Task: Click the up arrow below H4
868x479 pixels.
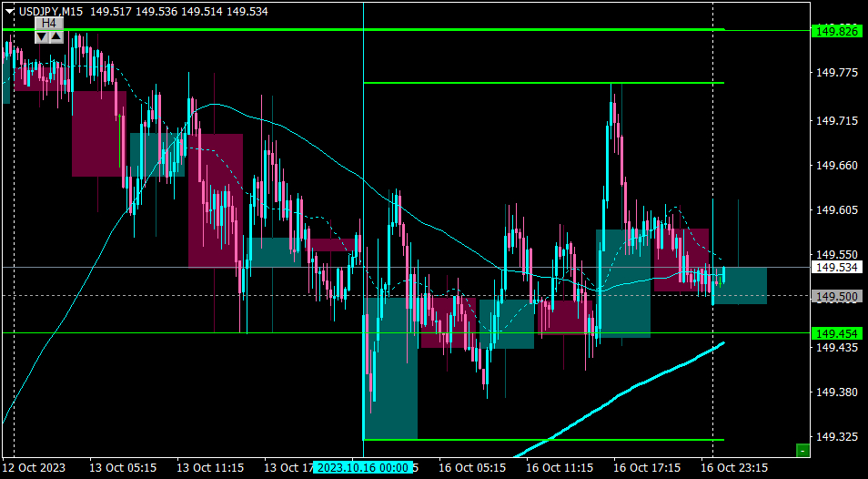Action: pos(56,37)
